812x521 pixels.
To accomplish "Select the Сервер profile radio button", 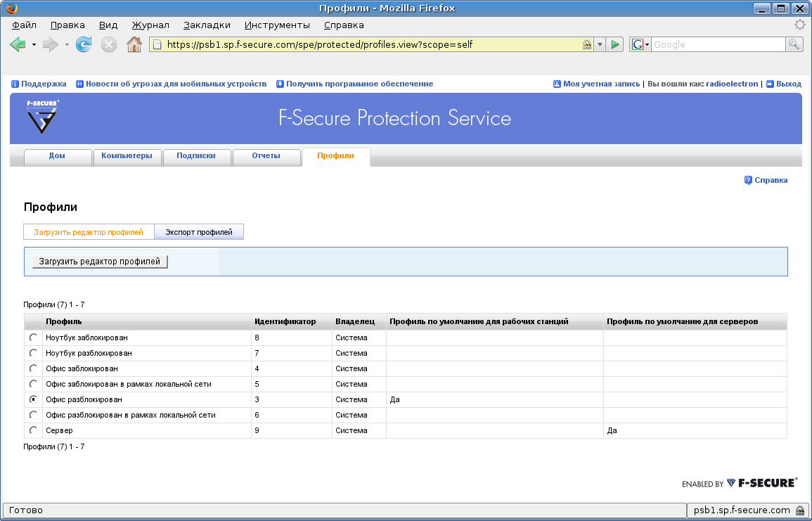I will tap(33, 430).
